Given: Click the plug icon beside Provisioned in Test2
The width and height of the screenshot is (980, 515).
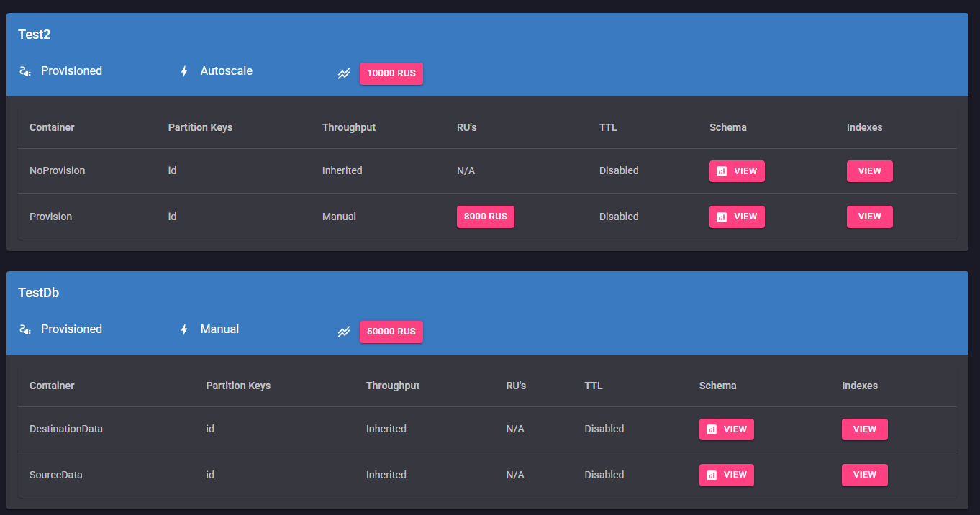Looking at the screenshot, I should (24, 71).
